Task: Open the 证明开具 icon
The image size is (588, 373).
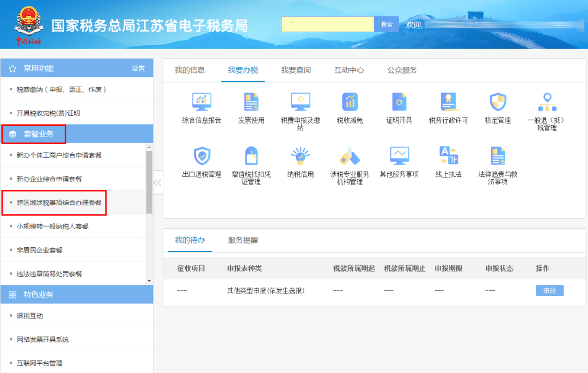Action: tap(399, 102)
